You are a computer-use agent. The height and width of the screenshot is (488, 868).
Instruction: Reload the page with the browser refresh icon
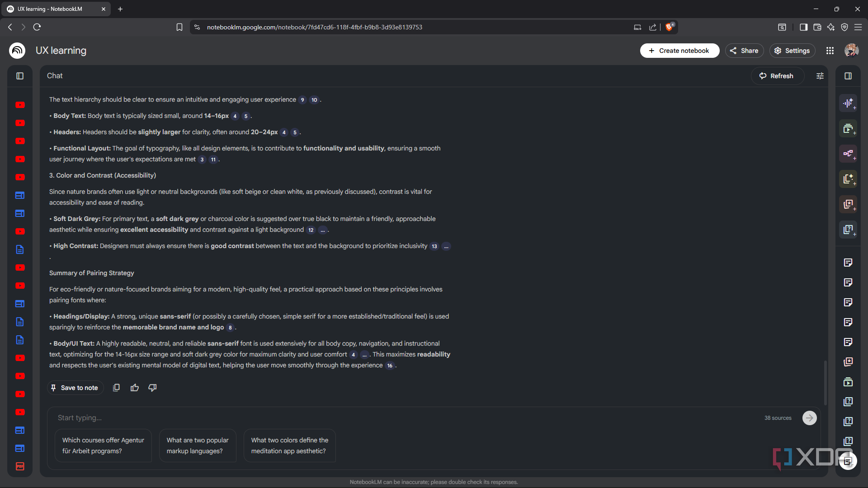point(37,27)
